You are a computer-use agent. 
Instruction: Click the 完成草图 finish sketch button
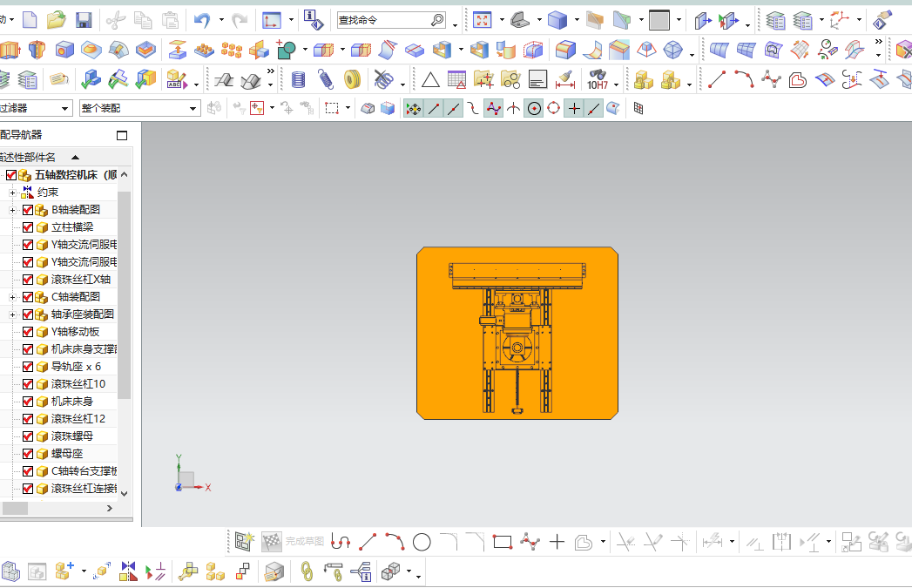[304, 542]
